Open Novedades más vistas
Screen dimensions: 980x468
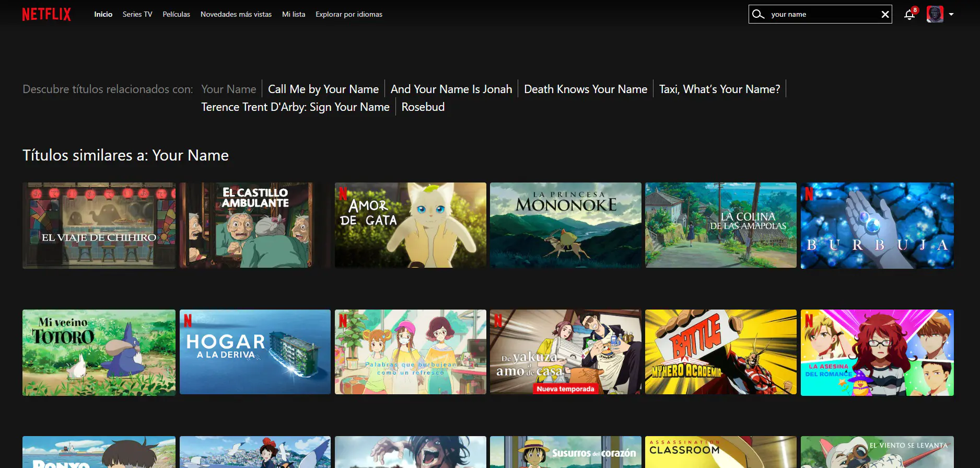coord(236,14)
